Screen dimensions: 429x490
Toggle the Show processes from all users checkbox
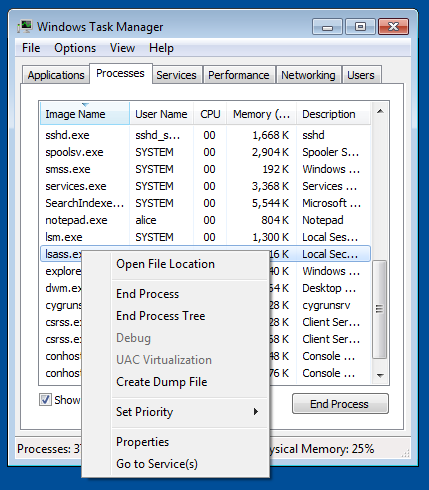[45, 400]
